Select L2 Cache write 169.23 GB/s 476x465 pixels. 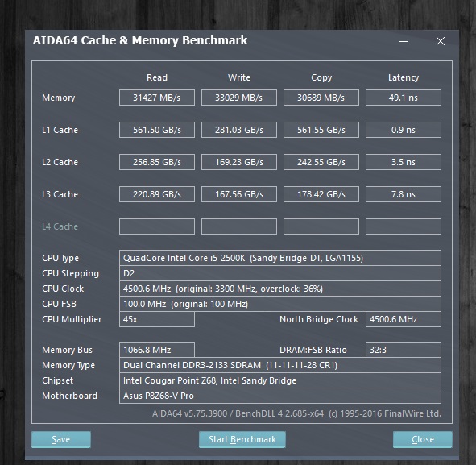(239, 162)
